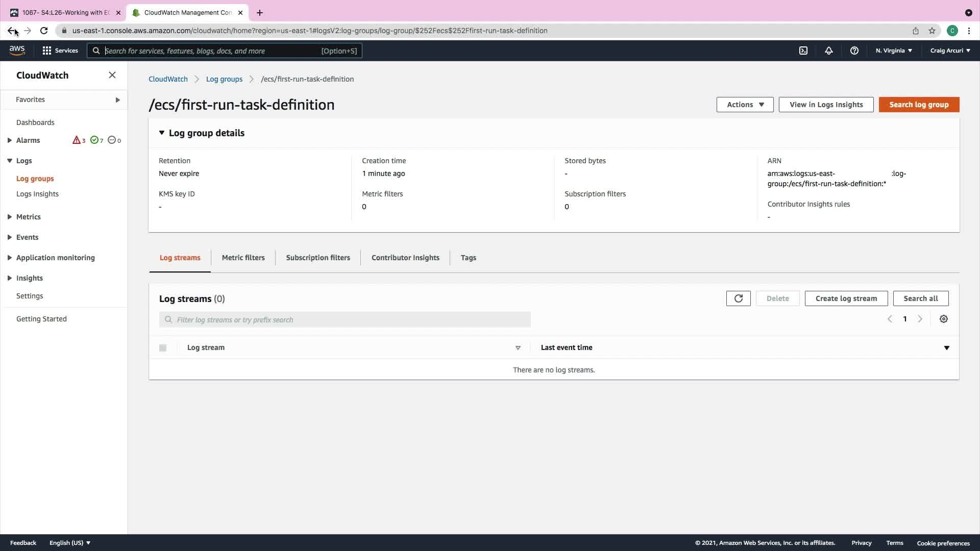Sort by Last event time arrow

pyautogui.click(x=946, y=348)
